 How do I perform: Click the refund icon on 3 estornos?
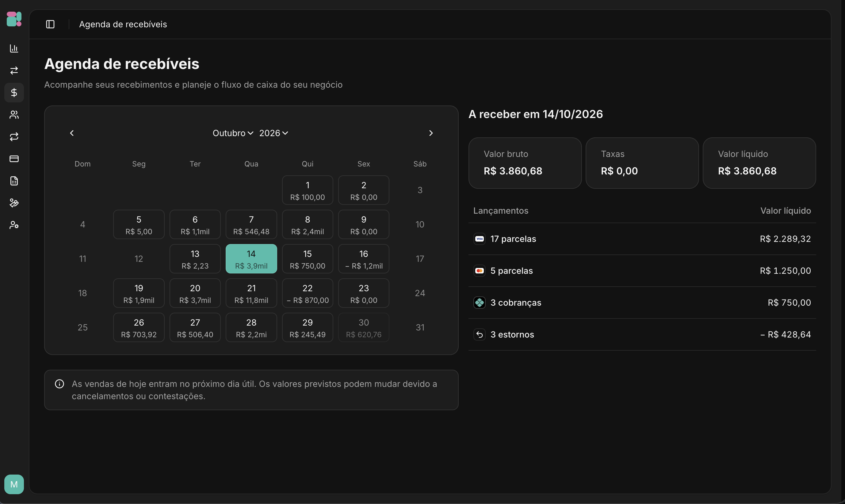479,334
